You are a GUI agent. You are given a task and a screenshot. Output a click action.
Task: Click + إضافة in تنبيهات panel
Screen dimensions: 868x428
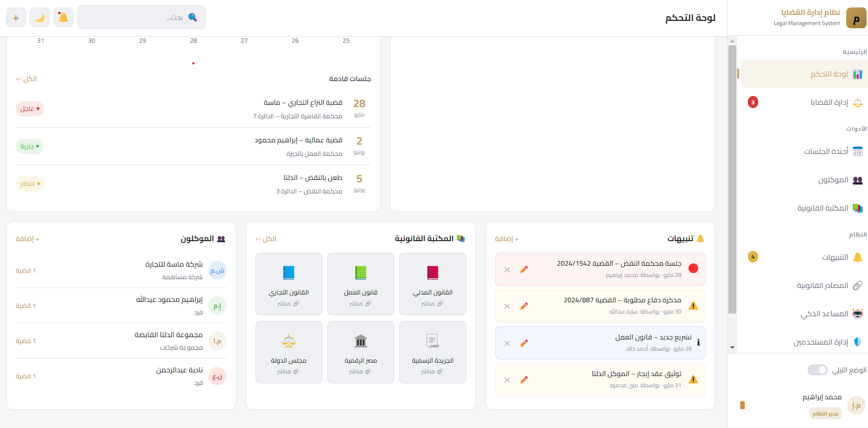507,239
